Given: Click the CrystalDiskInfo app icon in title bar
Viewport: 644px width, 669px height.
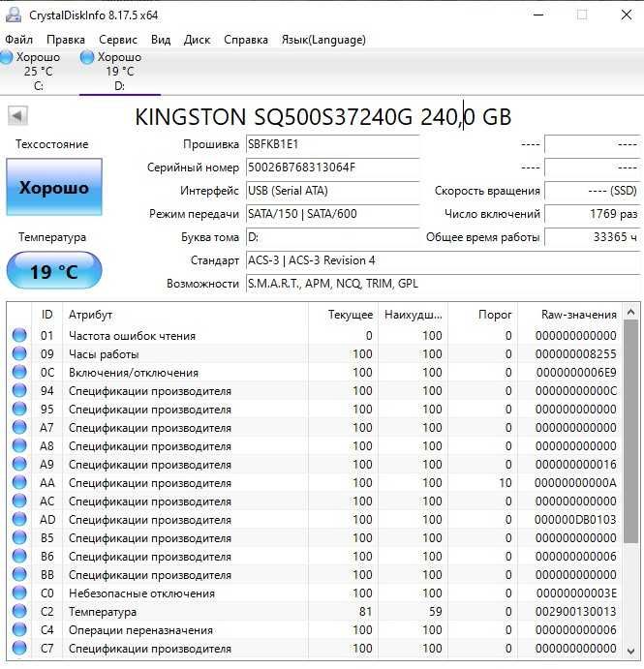Looking at the screenshot, I should 14,15.
